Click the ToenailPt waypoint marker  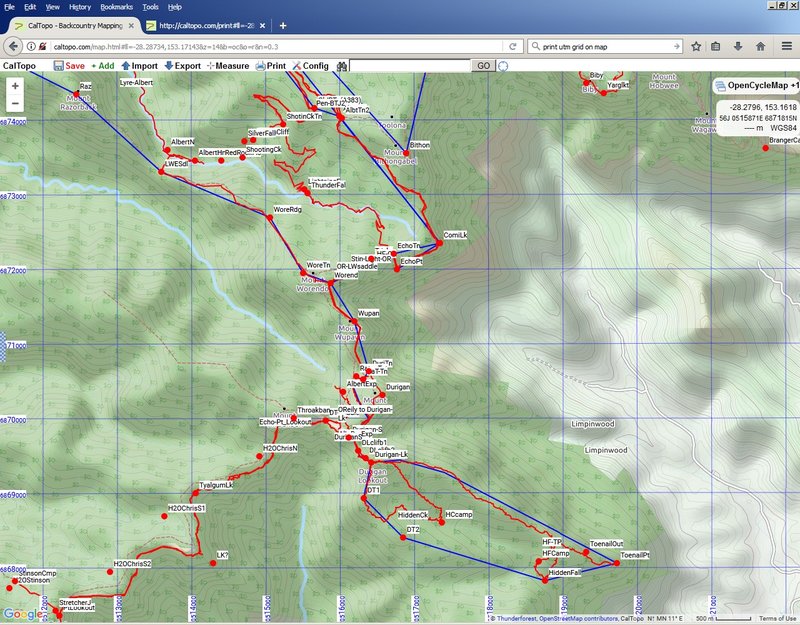coord(616,563)
